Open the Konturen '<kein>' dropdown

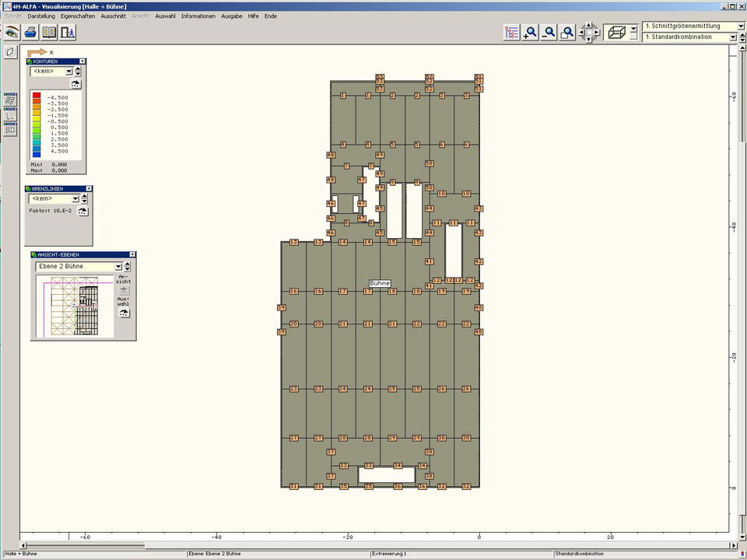point(68,72)
